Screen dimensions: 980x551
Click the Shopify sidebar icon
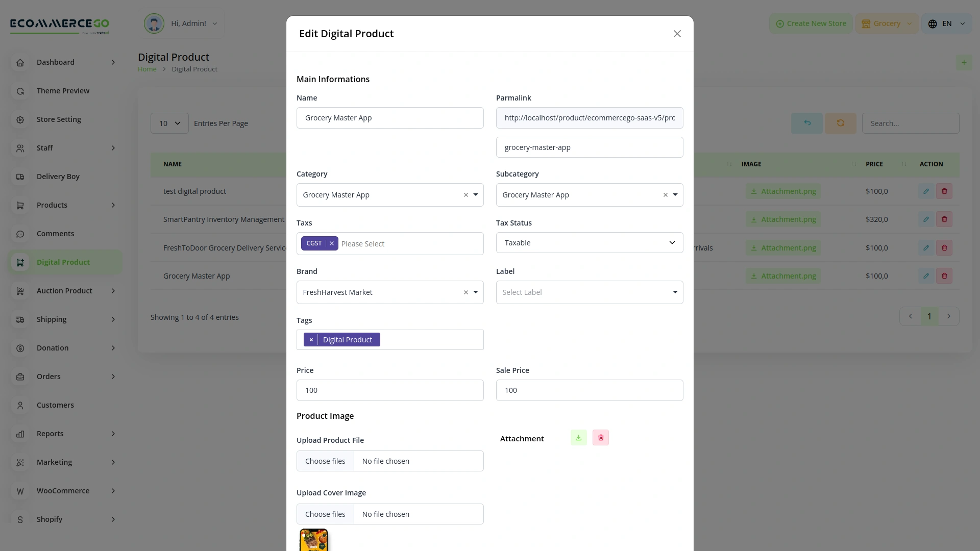click(20, 519)
